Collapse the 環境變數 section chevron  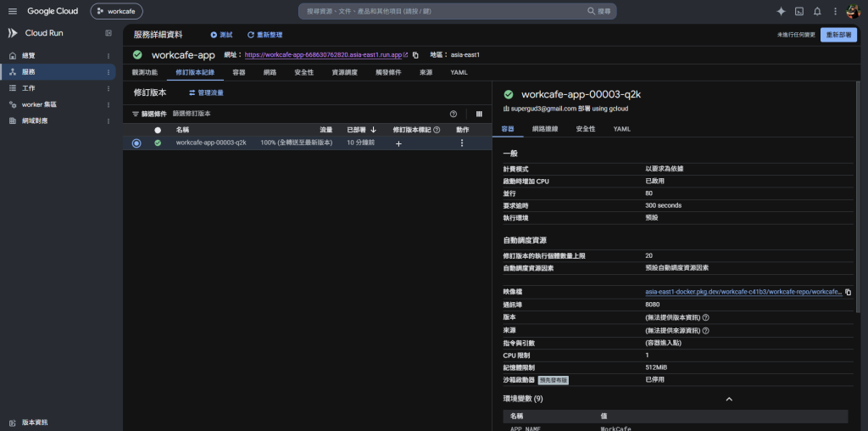click(729, 399)
